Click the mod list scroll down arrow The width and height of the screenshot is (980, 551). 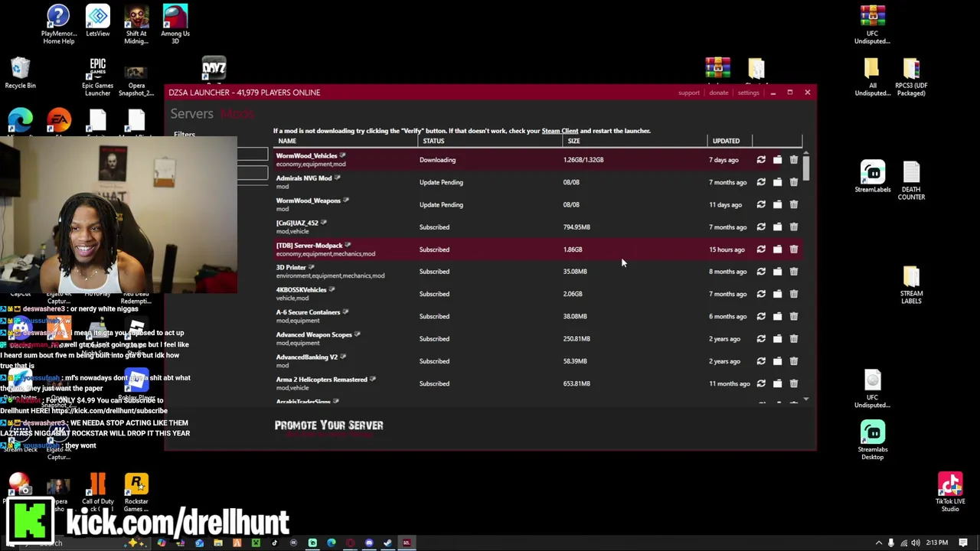click(805, 400)
